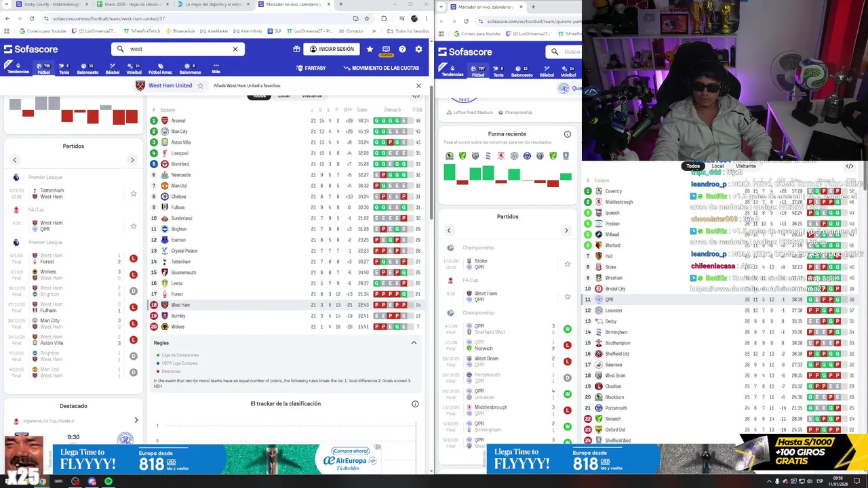Select Local standings filter in right window
Screen dimensions: 868x488
(717, 166)
